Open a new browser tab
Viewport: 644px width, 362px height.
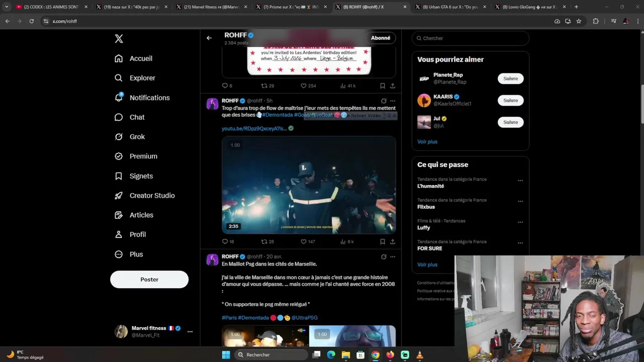(576, 7)
